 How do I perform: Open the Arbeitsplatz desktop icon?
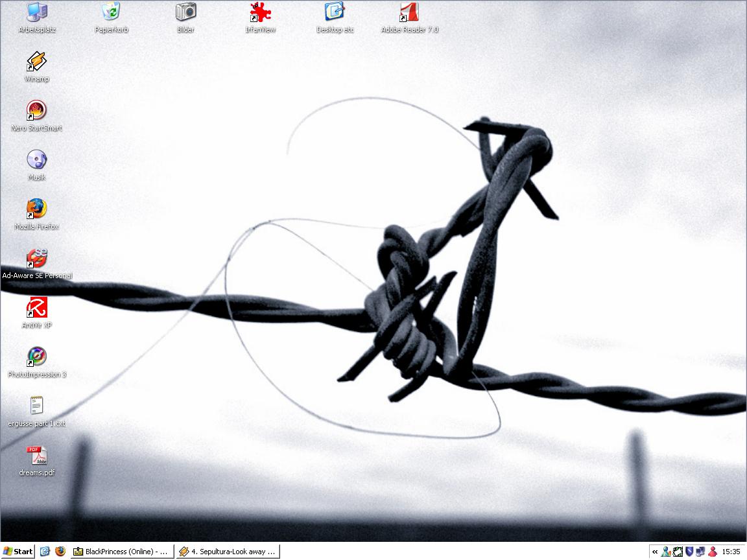click(37, 12)
